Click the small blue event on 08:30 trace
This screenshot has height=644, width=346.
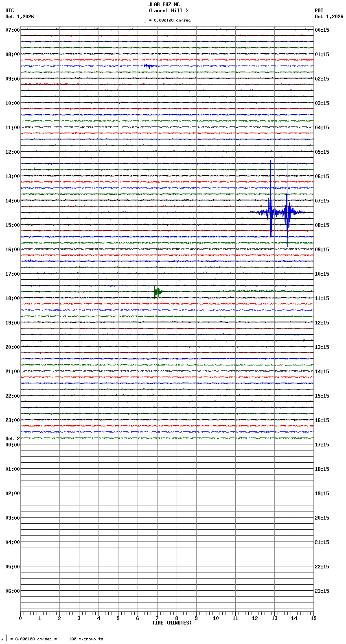[149, 66]
